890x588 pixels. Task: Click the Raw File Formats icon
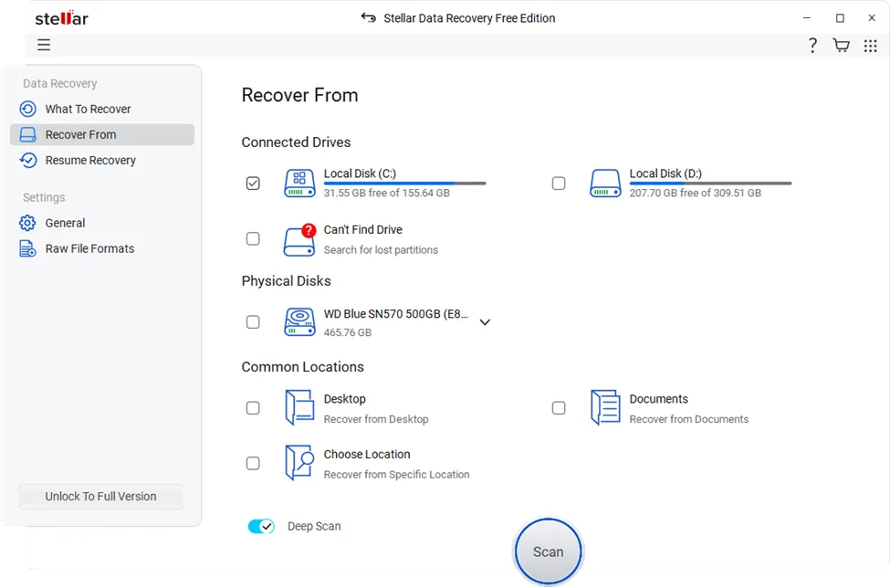(27, 248)
